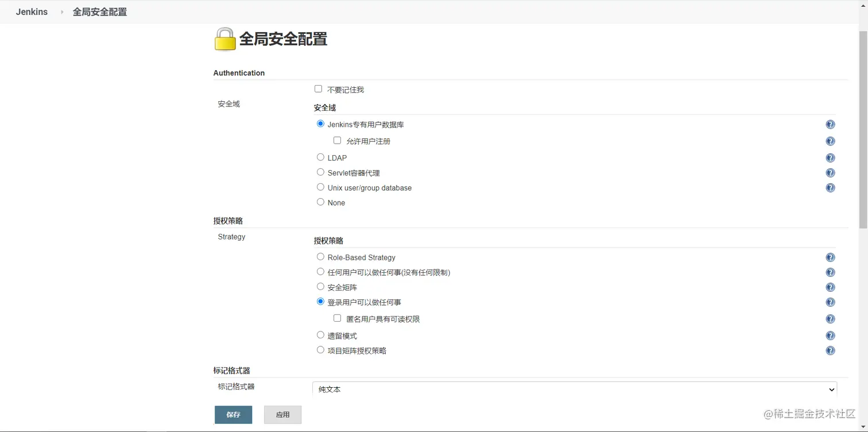
Task: Click the bold 标记格式器 section heading
Action: pos(231,371)
